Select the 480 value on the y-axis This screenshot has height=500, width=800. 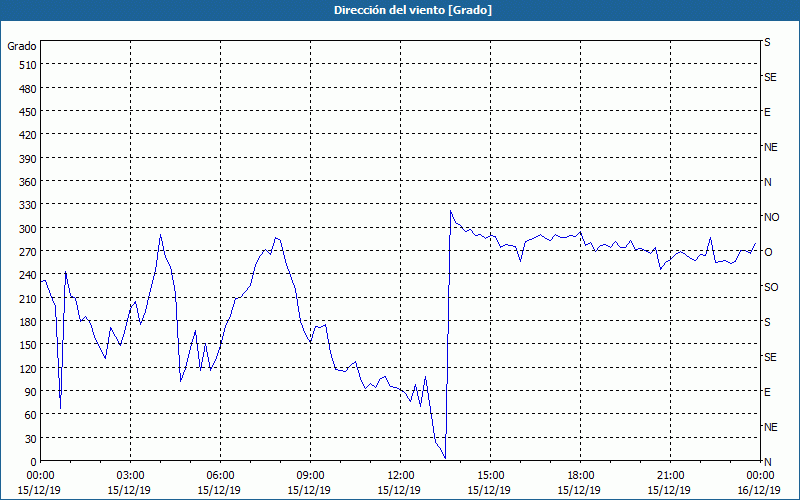click(x=28, y=89)
